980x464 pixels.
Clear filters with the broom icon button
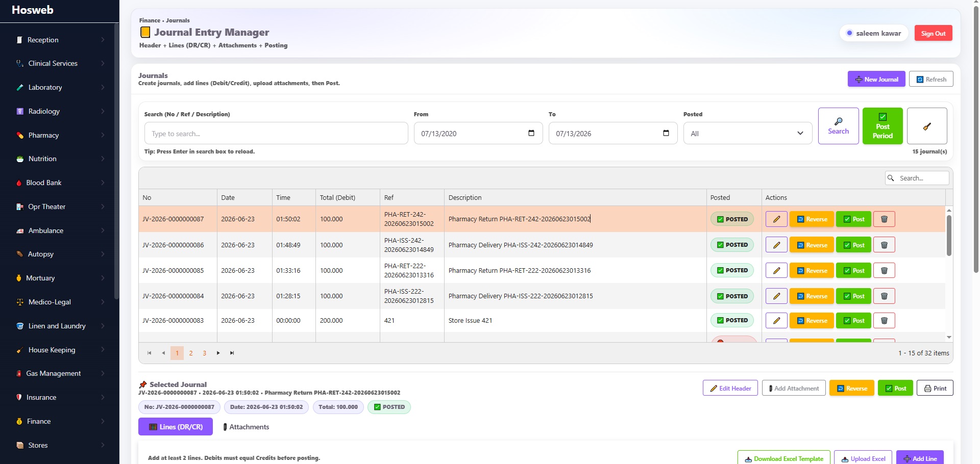click(927, 126)
